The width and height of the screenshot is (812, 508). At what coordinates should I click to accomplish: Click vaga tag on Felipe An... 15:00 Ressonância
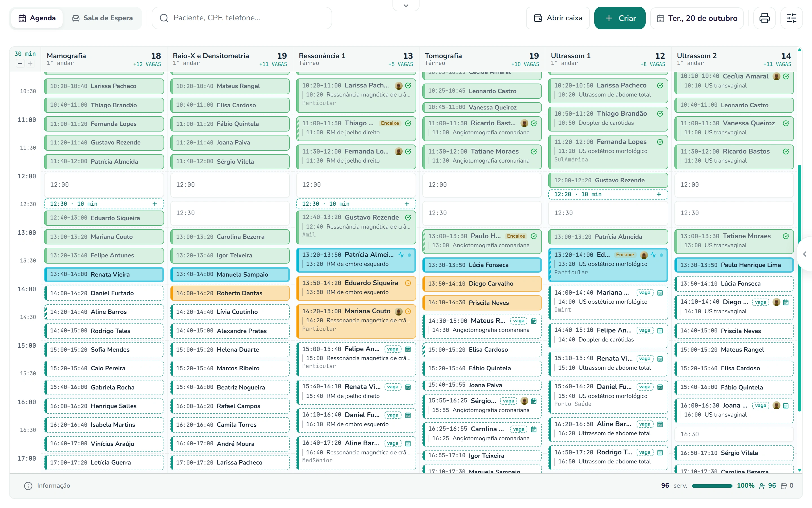[392, 349]
